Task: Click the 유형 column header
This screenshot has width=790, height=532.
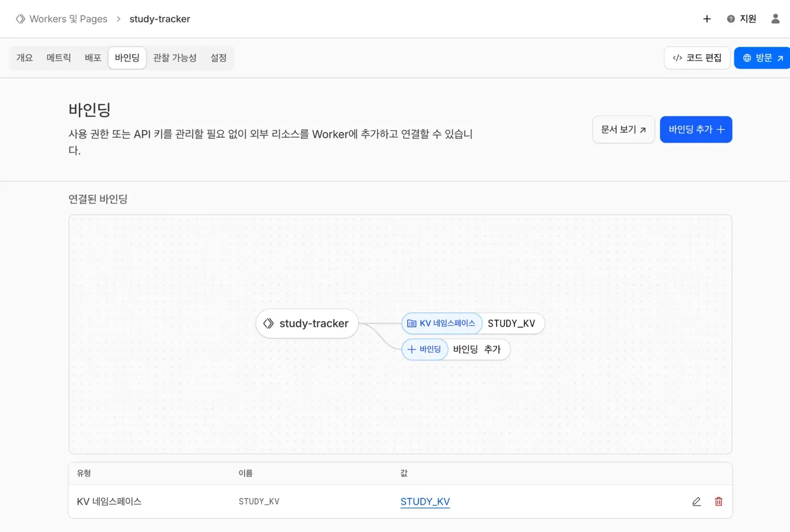Action: [x=84, y=473]
